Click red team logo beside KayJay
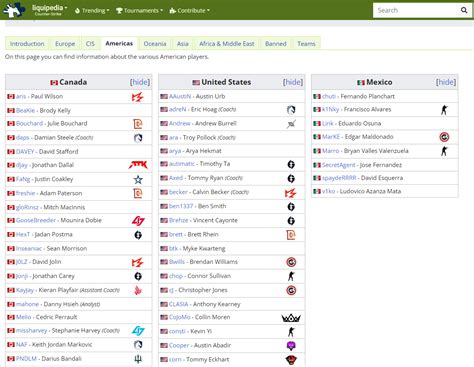Screen dimensions: 474x367 click(138, 290)
